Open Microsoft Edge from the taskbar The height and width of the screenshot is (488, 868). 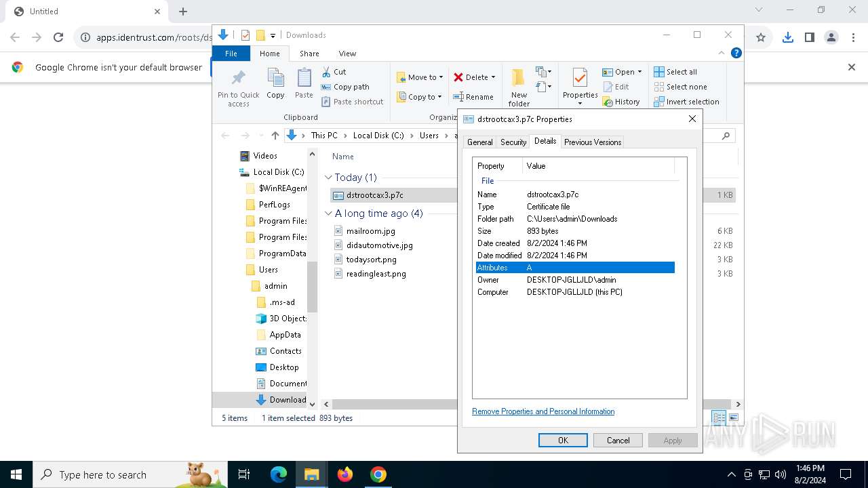279,474
